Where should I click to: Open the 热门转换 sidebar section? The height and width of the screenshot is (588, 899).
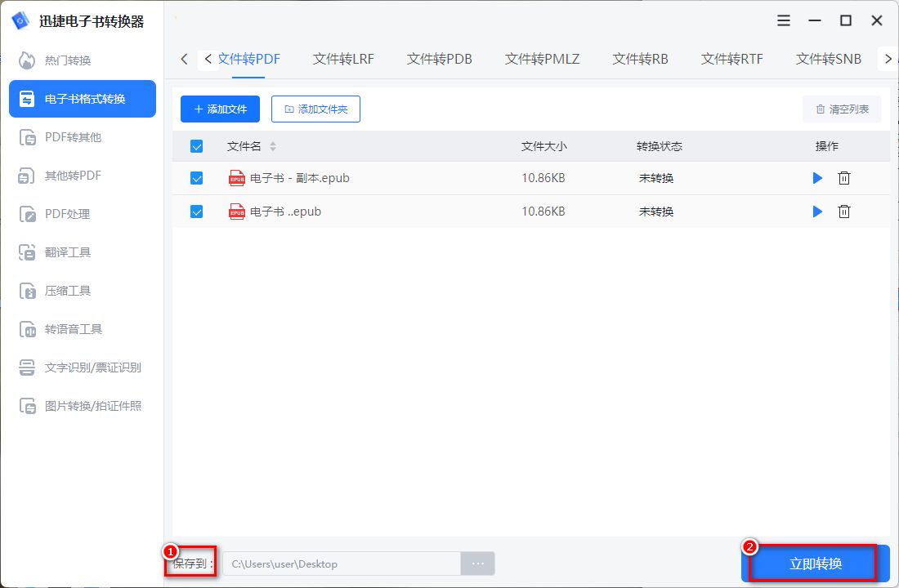click(69, 60)
